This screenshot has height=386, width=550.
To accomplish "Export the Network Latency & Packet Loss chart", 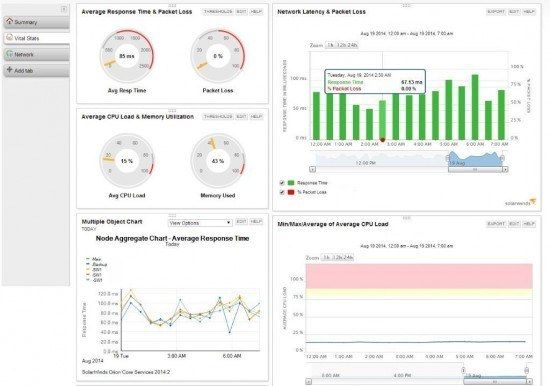I will pyautogui.click(x=496, y=12).
